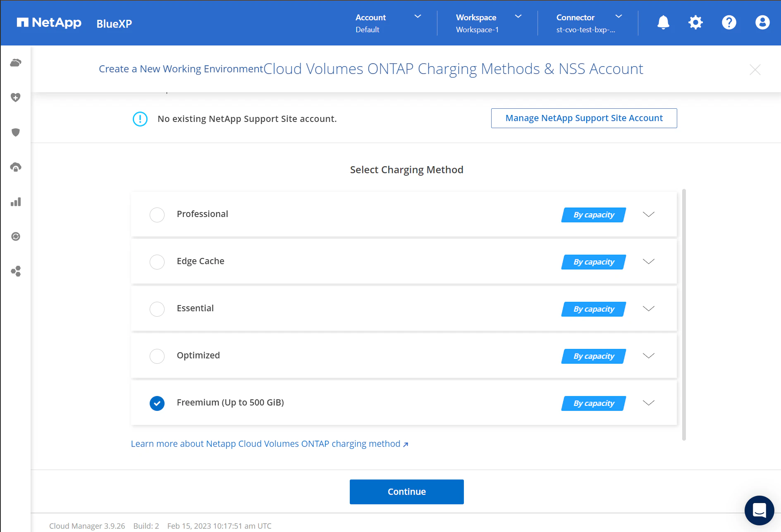Open the Workspace dropdown

click(x=489, y=23)
